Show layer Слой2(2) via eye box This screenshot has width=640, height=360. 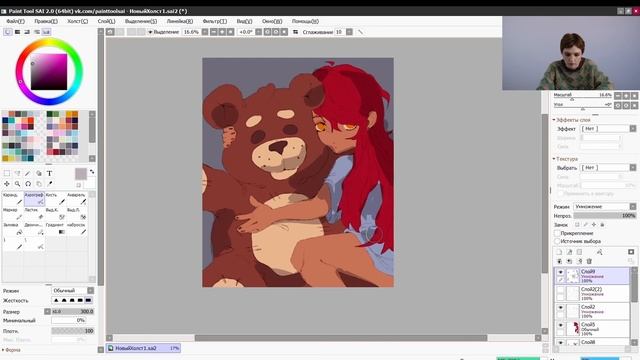point(560,290)
